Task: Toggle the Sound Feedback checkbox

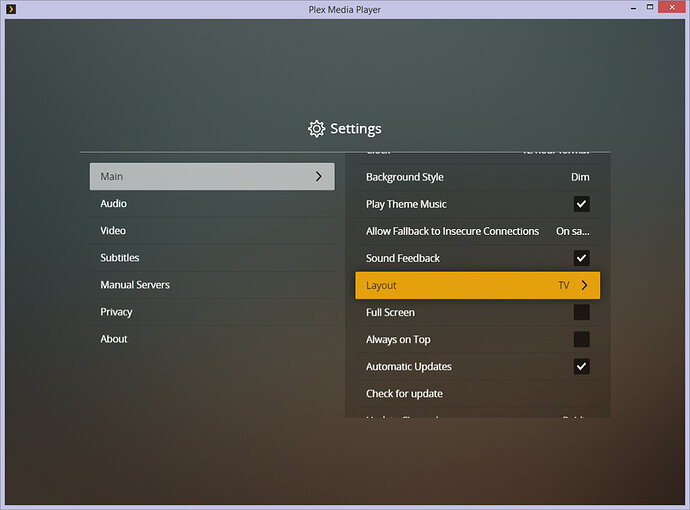Action: click(581, 258)
